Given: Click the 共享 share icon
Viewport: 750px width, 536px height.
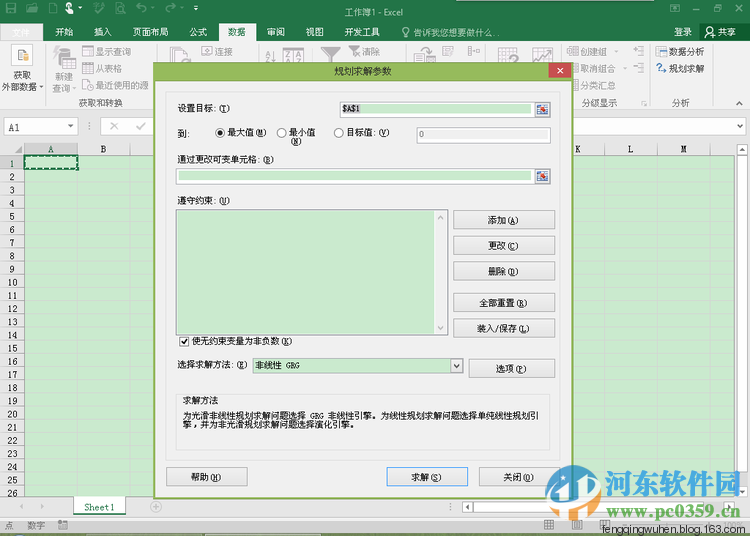Looking at the screenshot, I should click(x=709, y=32).
